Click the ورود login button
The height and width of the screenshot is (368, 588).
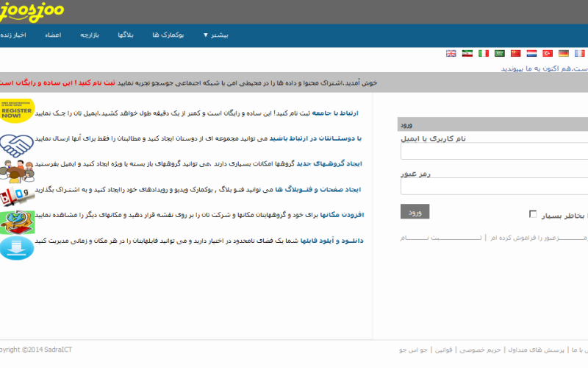click(415, 211)
